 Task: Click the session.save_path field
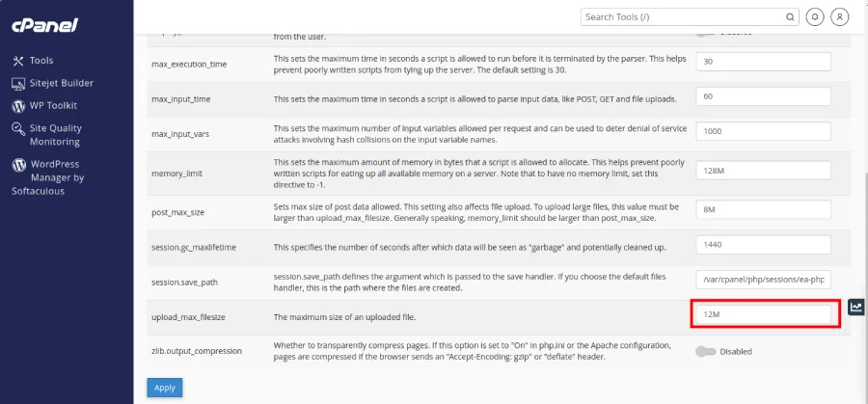pyautogui.click(x=763, y=280)
